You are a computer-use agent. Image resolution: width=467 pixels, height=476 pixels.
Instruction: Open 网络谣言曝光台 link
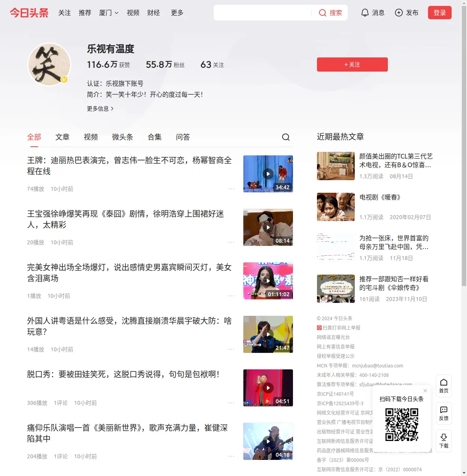(x=334, y=337)
